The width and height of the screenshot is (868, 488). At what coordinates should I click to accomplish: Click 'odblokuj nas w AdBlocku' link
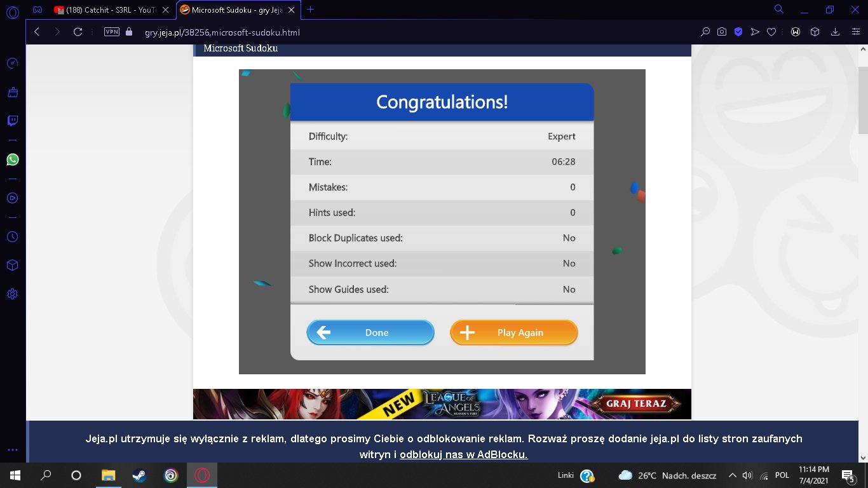464,455
